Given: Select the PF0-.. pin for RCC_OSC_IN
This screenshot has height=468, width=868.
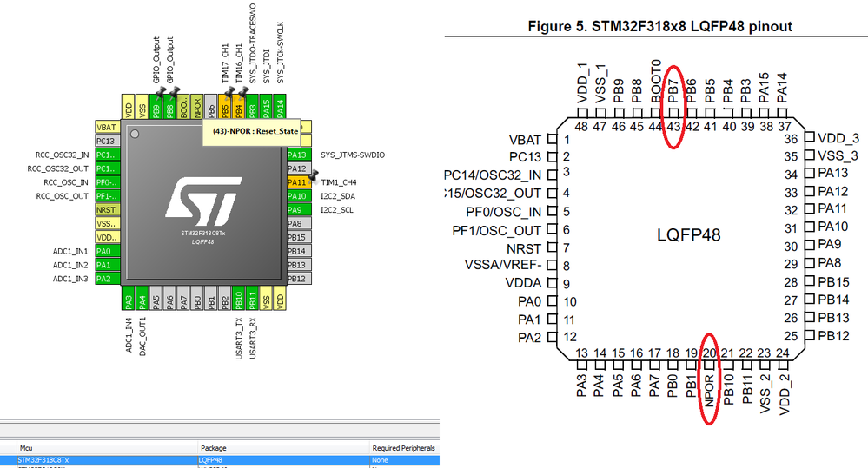Looking at the screenshot, I should pyautogui.click(x=108, y=182).
